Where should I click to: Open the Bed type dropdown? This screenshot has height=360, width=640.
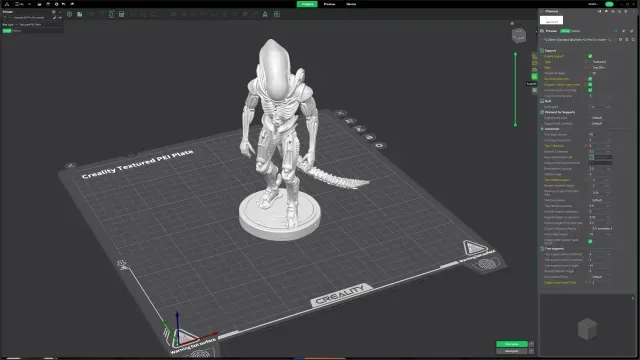click(39, 24)
